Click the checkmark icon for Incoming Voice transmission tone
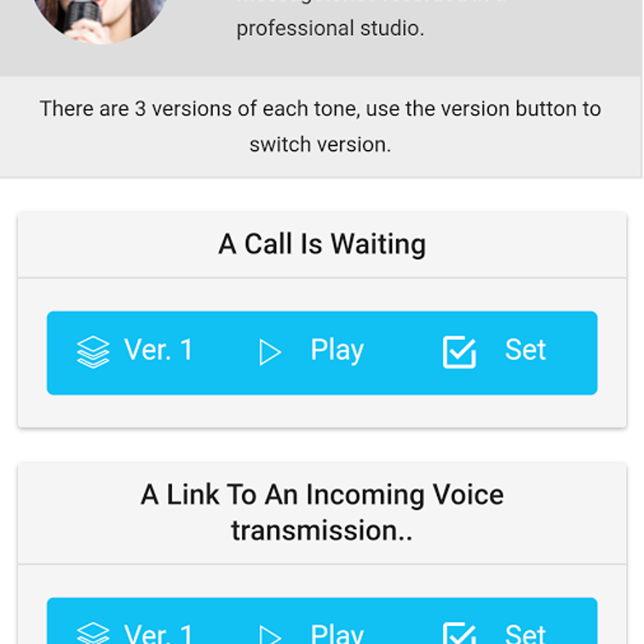Viewport: 644px width, 644px height. coord(459,633)
